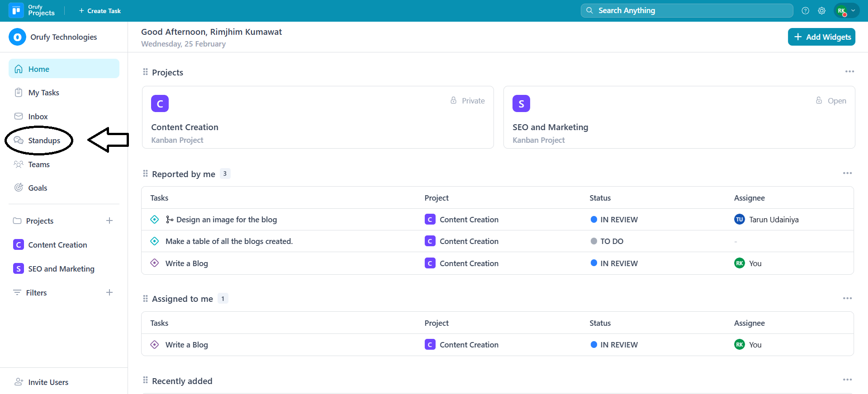Open the settings gear icon

(x=821, y=11)
